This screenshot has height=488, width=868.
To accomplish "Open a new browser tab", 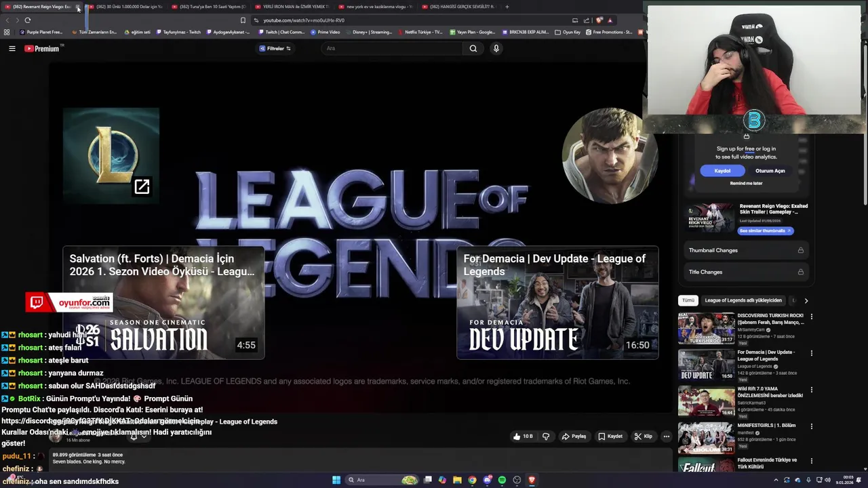I will pos(507,7).
